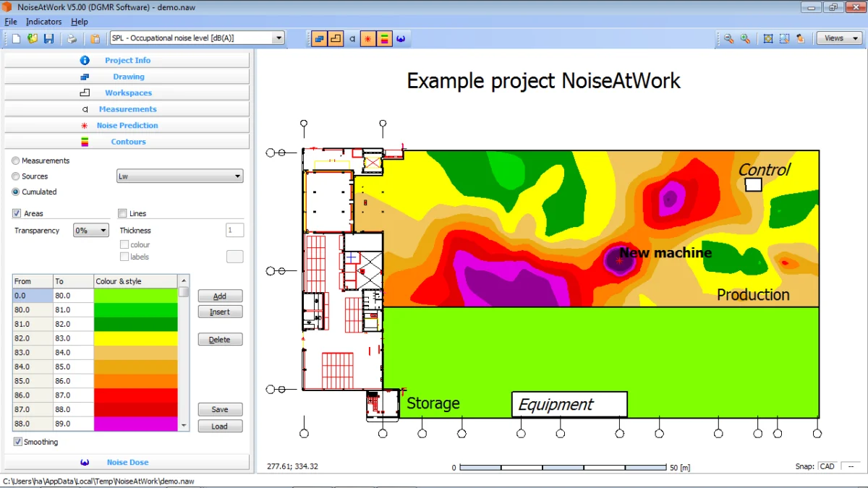The width and height of the screenshot is (868, 488).
Task: Click the Add contour button
Action: [220, 296]
